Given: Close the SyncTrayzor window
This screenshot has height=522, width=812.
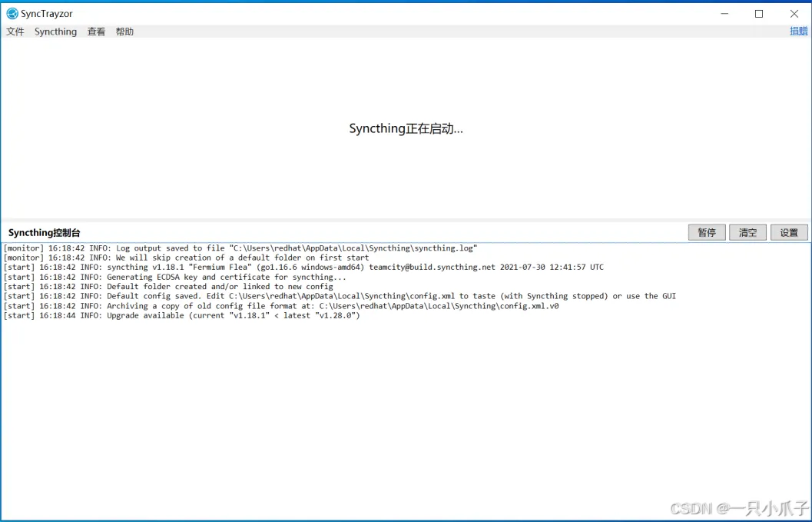Looking at the screenshot, I should click(x=794, y=14).
